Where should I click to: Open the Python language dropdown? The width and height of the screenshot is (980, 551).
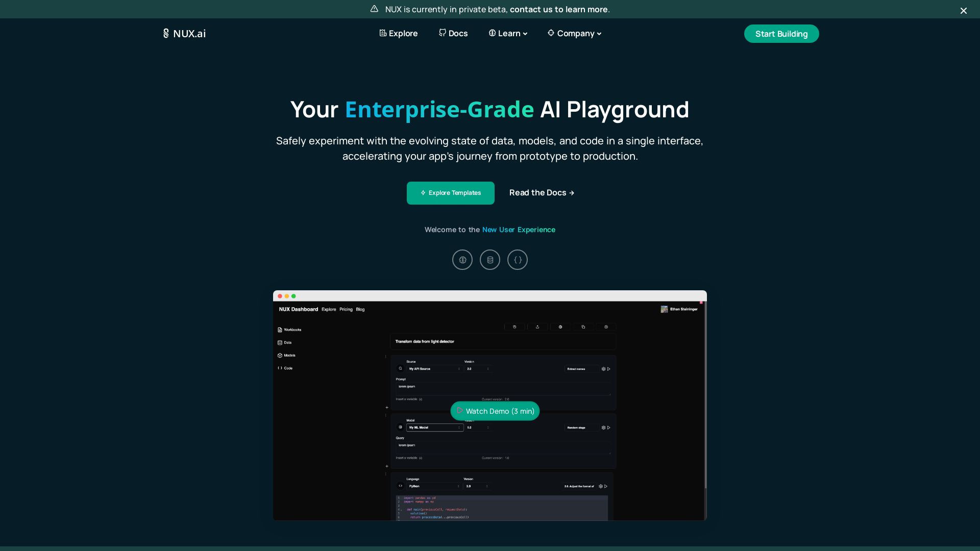435,486
